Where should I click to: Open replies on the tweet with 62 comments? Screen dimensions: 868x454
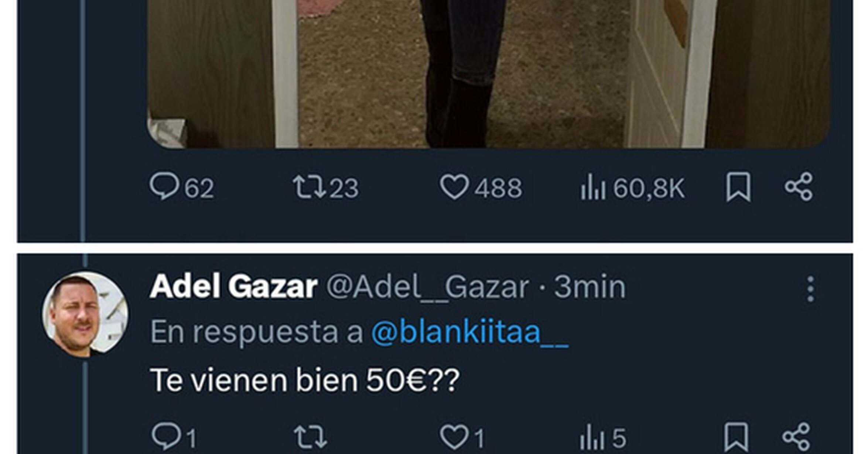click(x=182, y=187)
